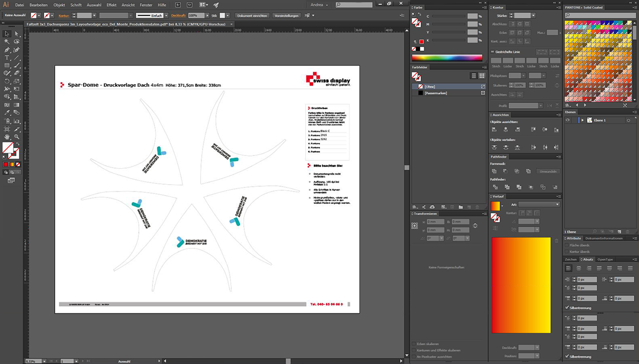The height and width of the screenshot is (364, 639).
Task: Open the Objekt menu
Action: coord(59,5)
